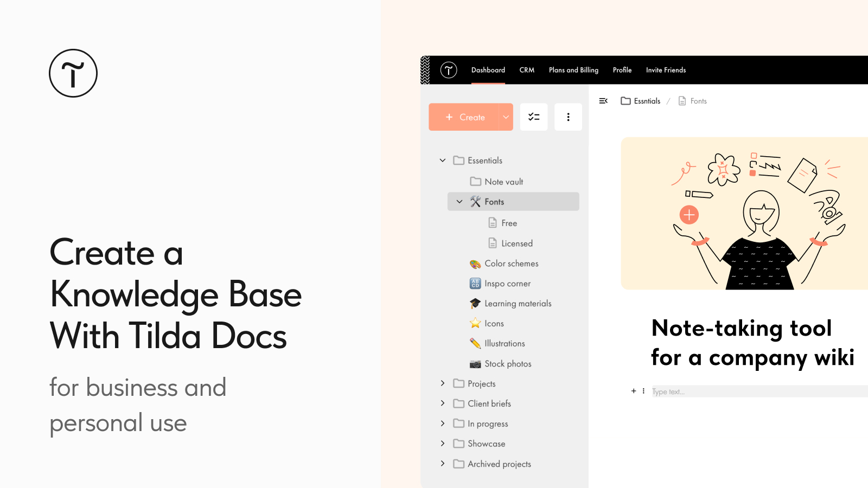Screen dimensions: 868x488
Task: Click the Illustrations pencil icon
Action: pyautogui.click(x=475, y=343)
